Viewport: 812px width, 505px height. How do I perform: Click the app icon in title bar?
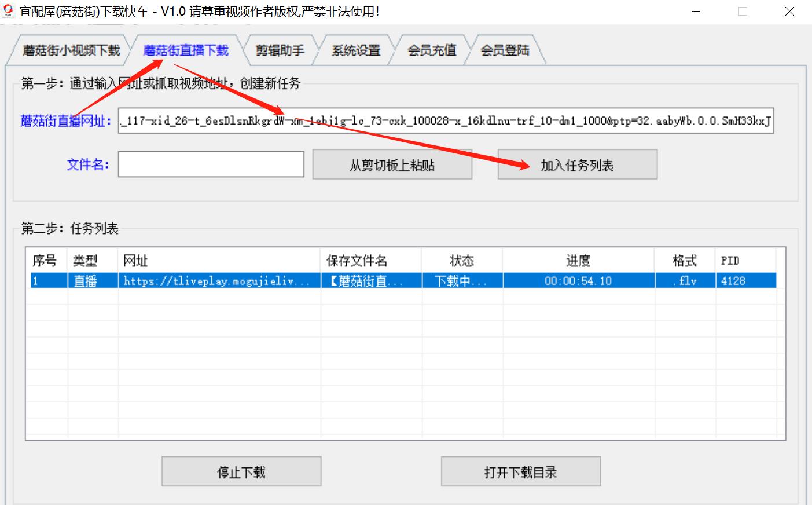(x=8, y=10)
